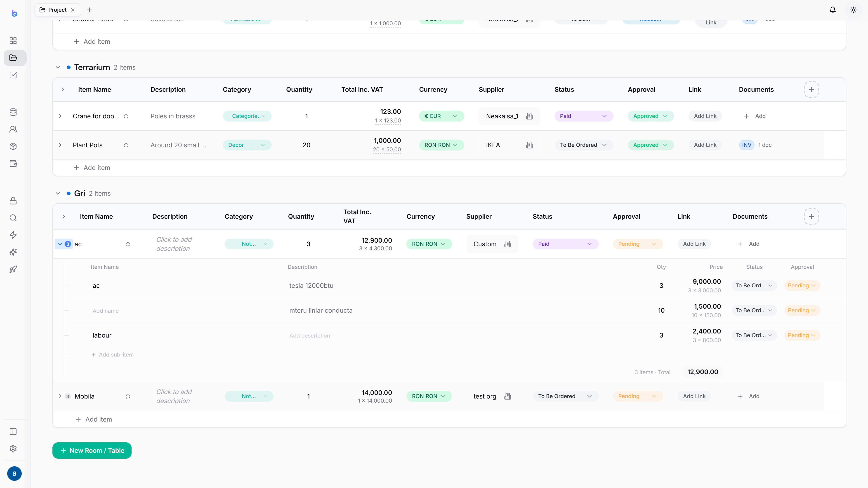The width and height of the screenshot is (868, 488).
Task: Open comment icon for Plant Pots
Action: point(126,145)
